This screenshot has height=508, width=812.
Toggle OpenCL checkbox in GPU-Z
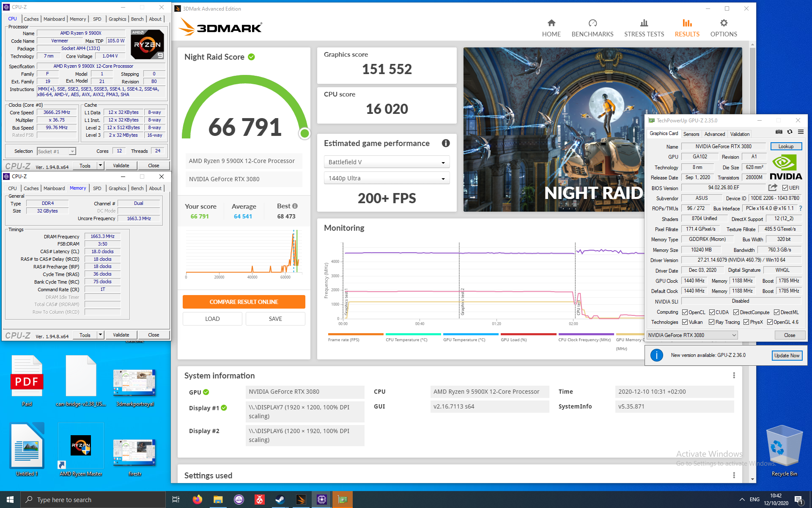click(x=685, y=312)
